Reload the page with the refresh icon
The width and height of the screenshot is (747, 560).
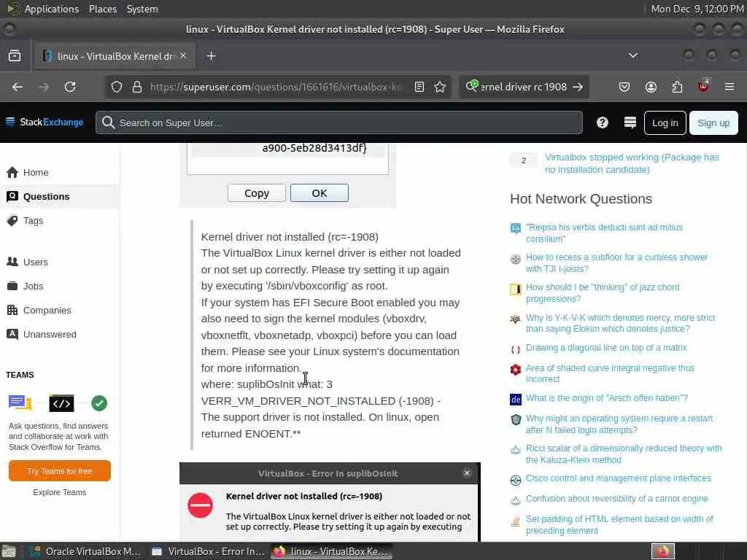pos(70,87)
